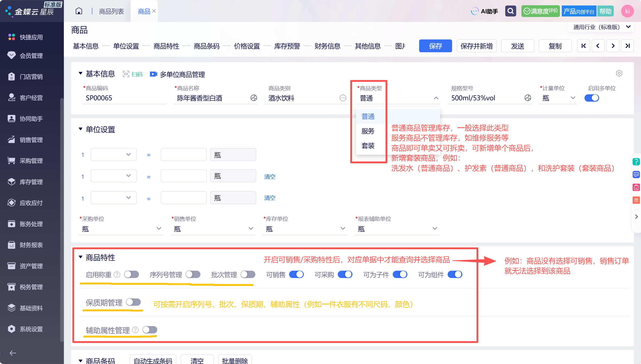Open the 计量单位 dropdown
641x364 pixels.
[x=572, y=98]
